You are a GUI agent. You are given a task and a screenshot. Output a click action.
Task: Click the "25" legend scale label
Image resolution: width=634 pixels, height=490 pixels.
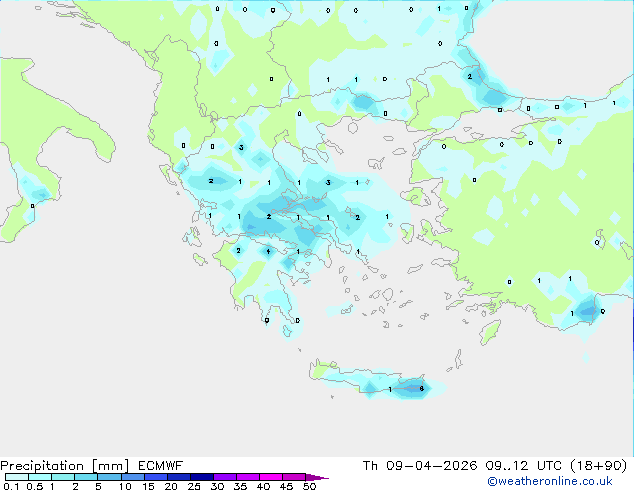pos(194,486)
